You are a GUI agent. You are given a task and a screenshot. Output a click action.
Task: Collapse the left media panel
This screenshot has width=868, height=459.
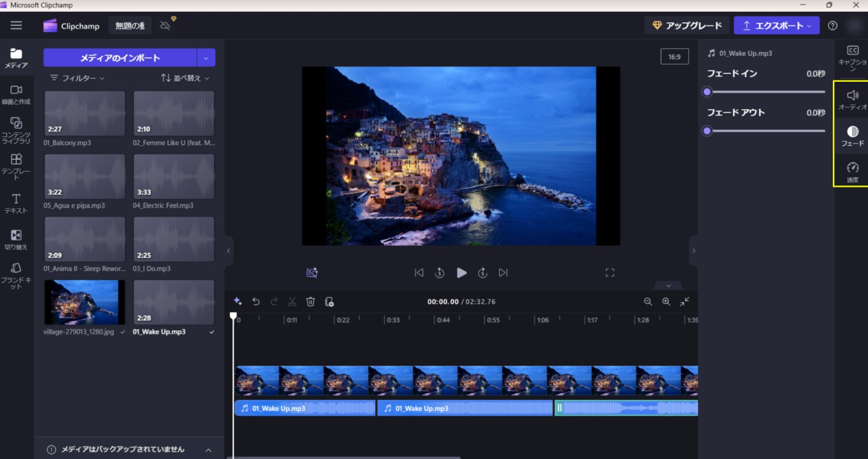point(228,250)
